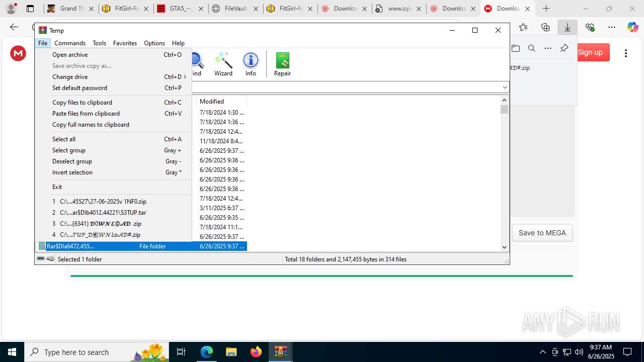Expand the Change drive submenu
Screen dimensions: 644x362
click(113, 77)
